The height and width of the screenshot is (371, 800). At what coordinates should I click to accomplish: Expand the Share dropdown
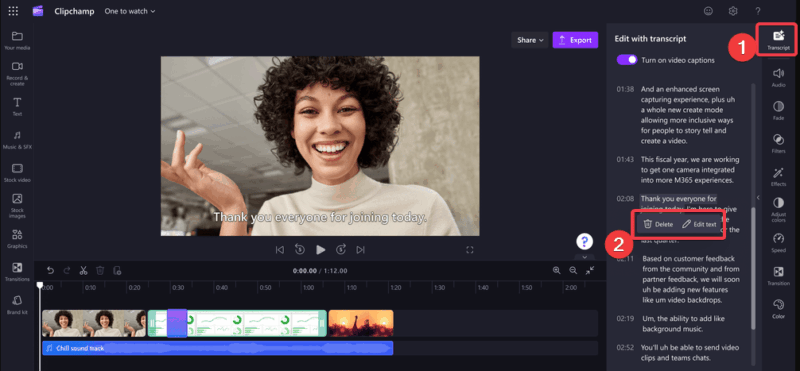[530, 40]
